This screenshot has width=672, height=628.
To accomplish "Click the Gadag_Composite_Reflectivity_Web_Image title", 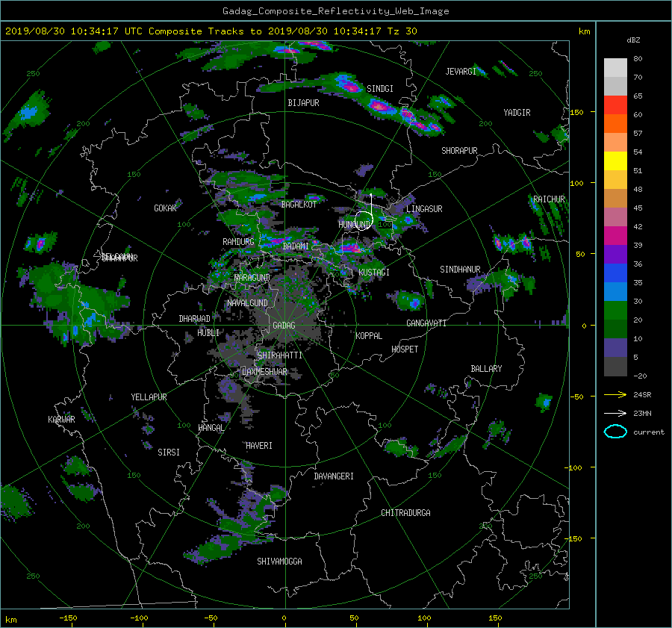I will point(335,11).
